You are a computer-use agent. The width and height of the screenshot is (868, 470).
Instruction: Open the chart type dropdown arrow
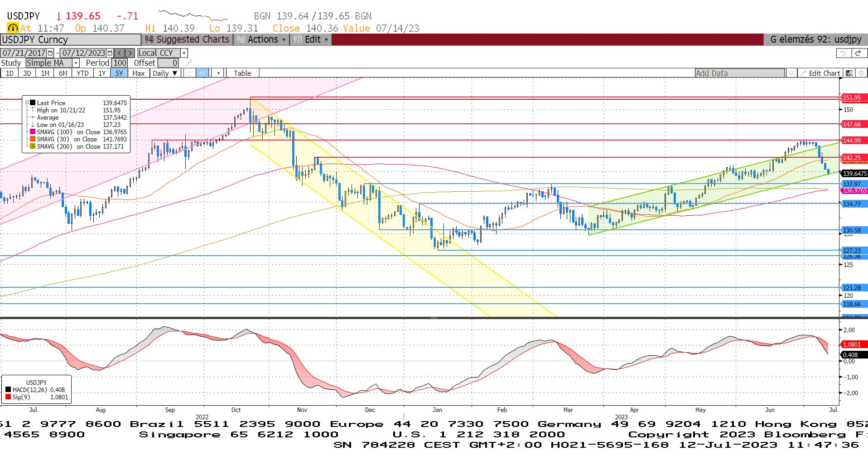tap(218, 73)
